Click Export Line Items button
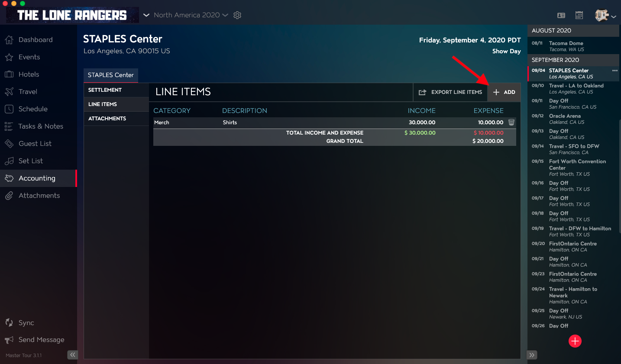The height and width of the screenshot is (364, 621). coord(450,92)
